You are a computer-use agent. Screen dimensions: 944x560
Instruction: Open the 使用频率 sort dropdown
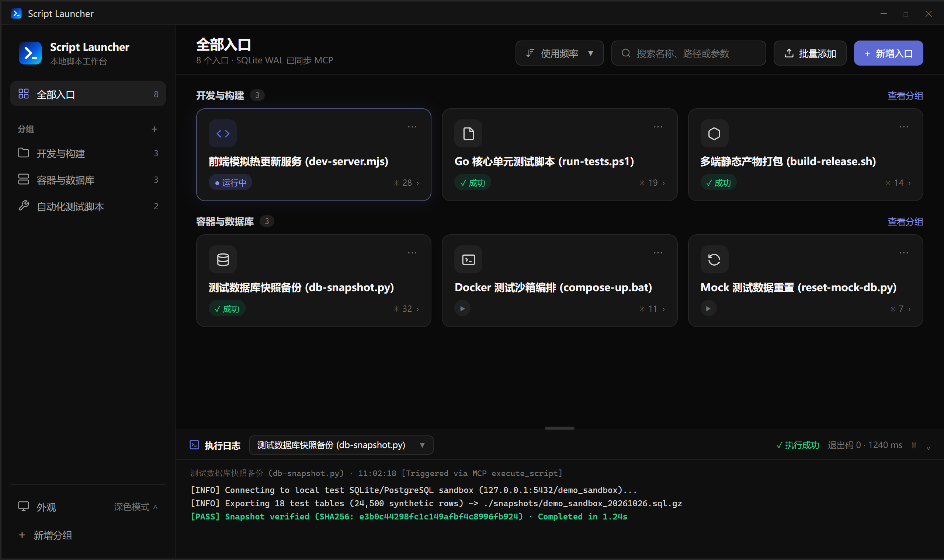(x=559, y=53)
